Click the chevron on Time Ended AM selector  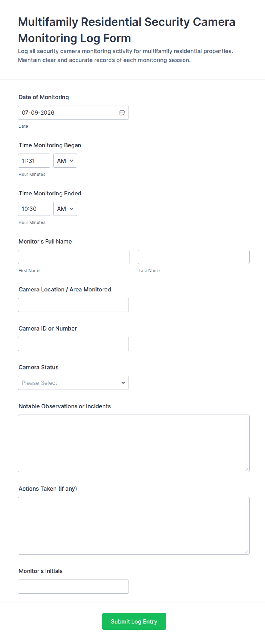pyautogui.click(x=72, y=209)
